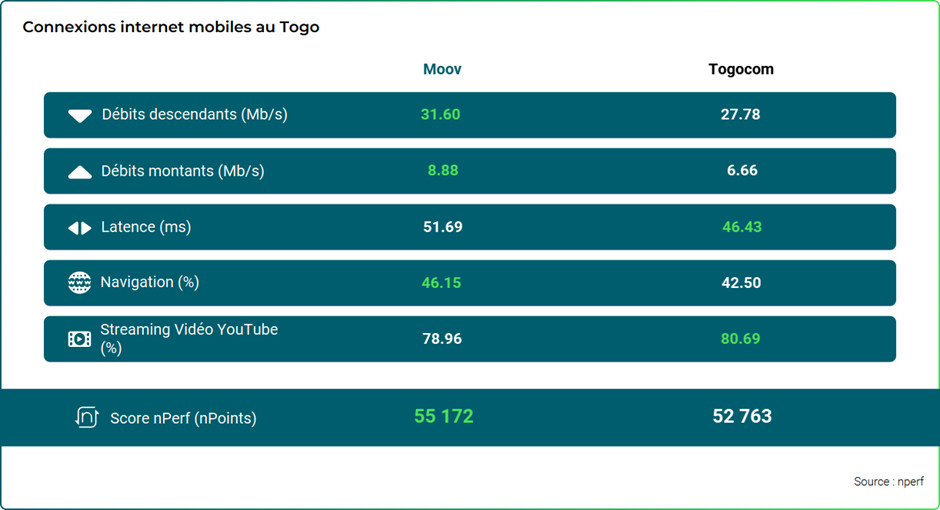Click the Score nPerf (nPoints) label
This screenshot has height=510, width=940.
coord(183,418)
